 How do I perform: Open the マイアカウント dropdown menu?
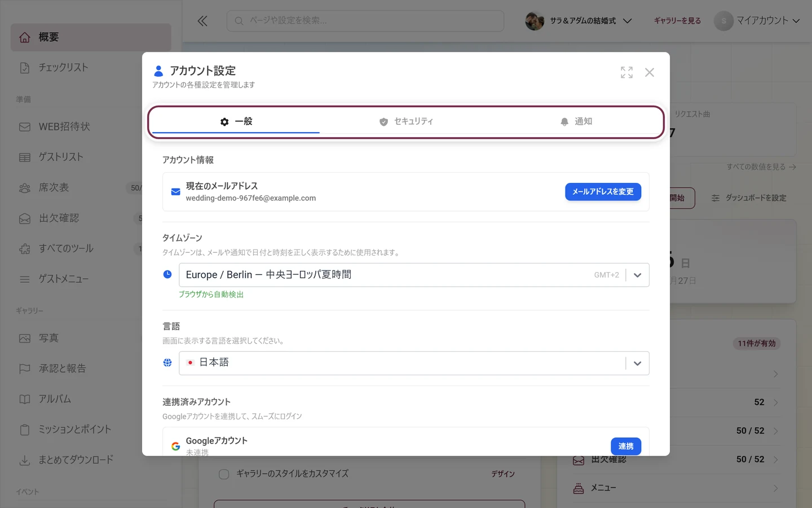(x=757, y=21)
